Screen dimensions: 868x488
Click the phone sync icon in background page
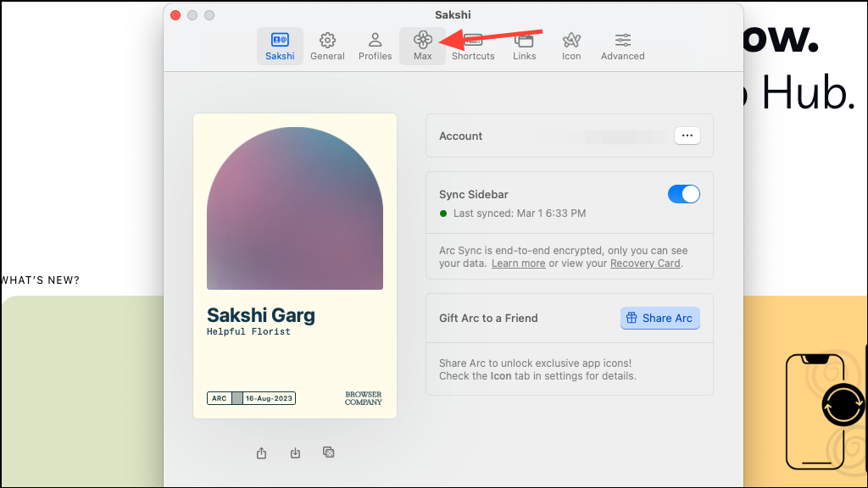pyautogui.click(x=843, y=405)
